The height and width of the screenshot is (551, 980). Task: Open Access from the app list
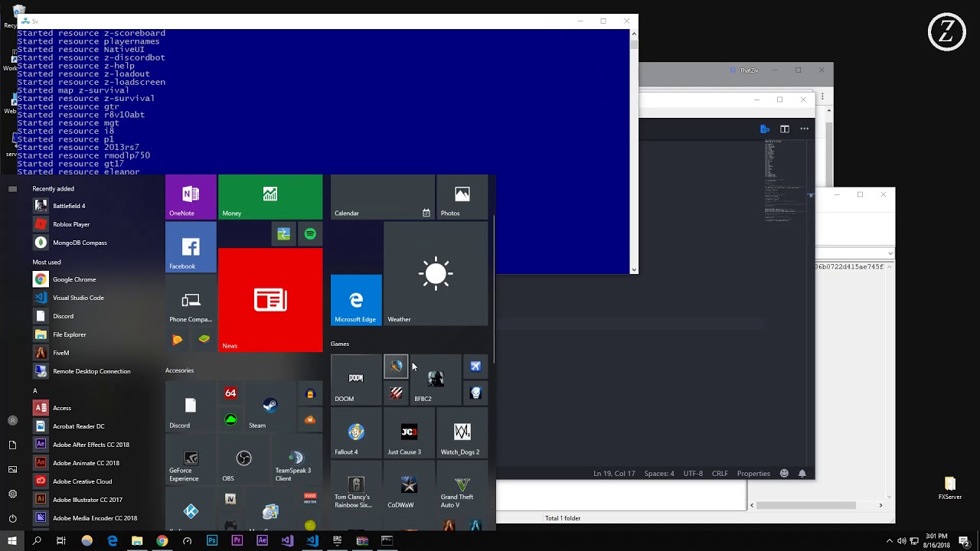pyautogui.click(x=96, y=408)
